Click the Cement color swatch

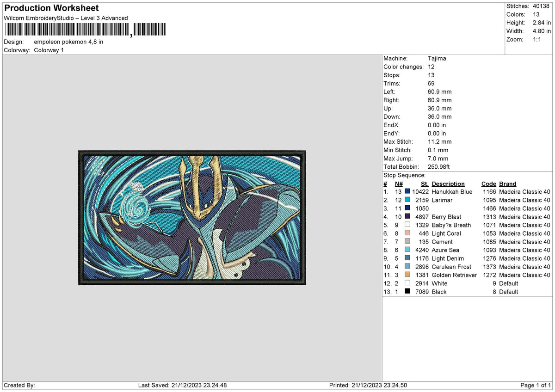(407, 242)
